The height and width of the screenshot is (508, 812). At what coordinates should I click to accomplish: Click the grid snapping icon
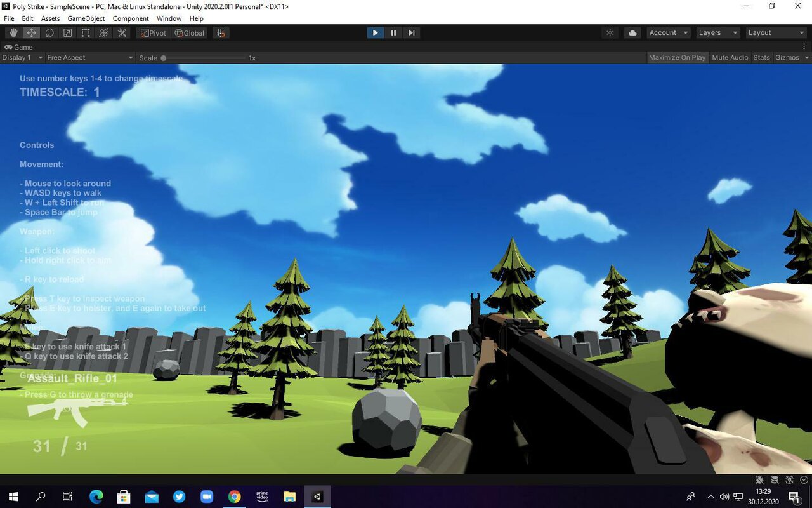coord(220,33)
